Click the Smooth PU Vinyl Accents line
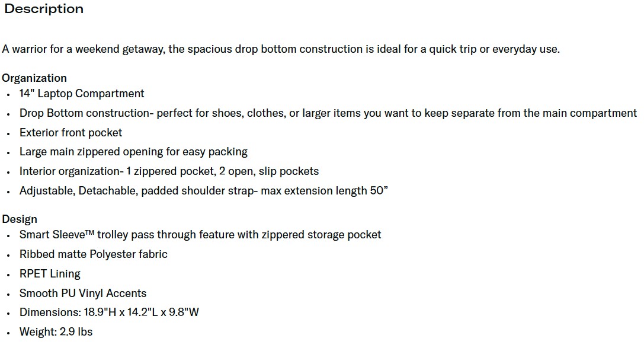This screenshot has width=644, height=351. pyautogui.click(x=83, y=293)
